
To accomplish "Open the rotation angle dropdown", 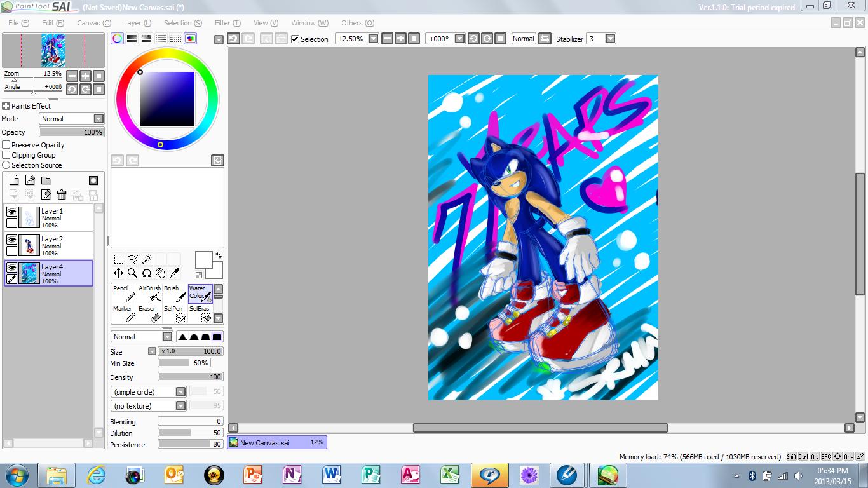I will coord(460,39).
